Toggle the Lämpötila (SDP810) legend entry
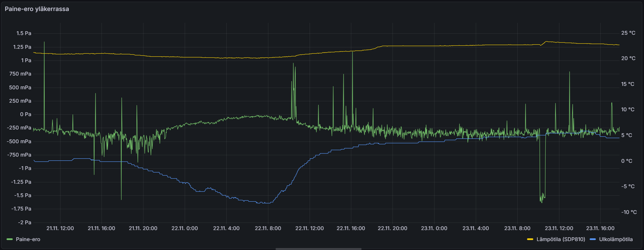Image resolution: width=644 pixels, height=250 pixels. coord(560,239)
